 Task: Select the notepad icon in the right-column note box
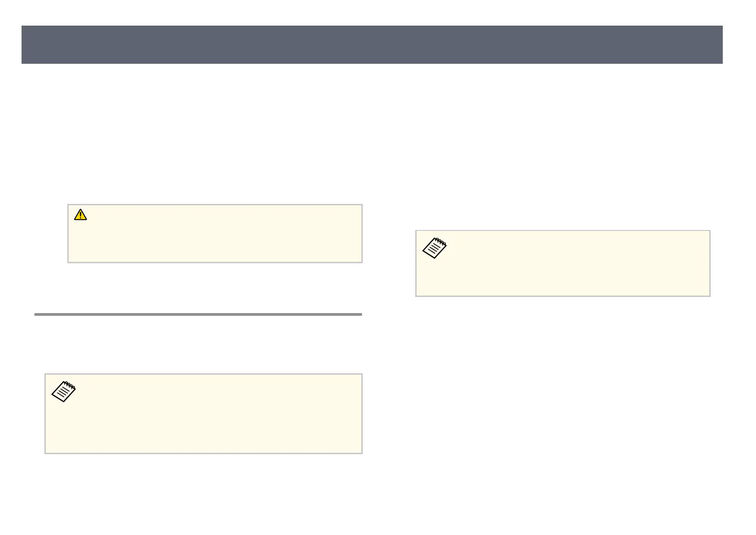[434, 248]
